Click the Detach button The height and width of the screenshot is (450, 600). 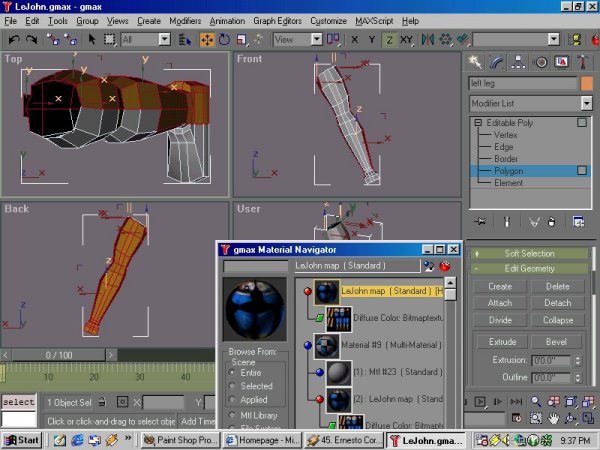(558, 303)
